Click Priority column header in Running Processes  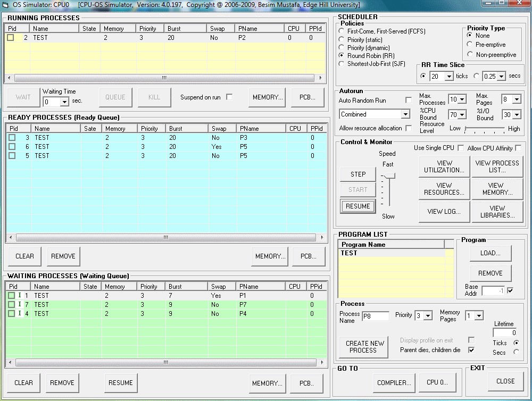click(150, 29)
